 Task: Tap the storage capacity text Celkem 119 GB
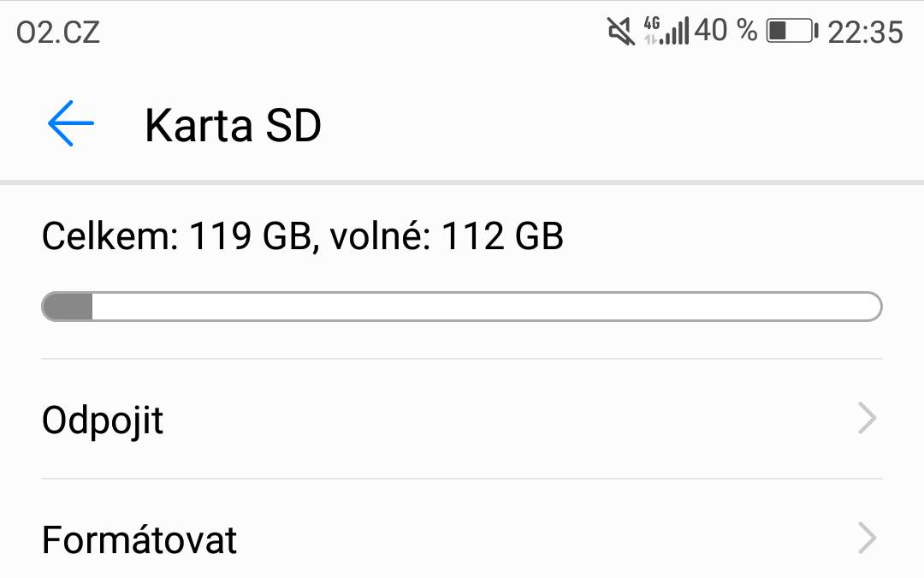[176, 236]
